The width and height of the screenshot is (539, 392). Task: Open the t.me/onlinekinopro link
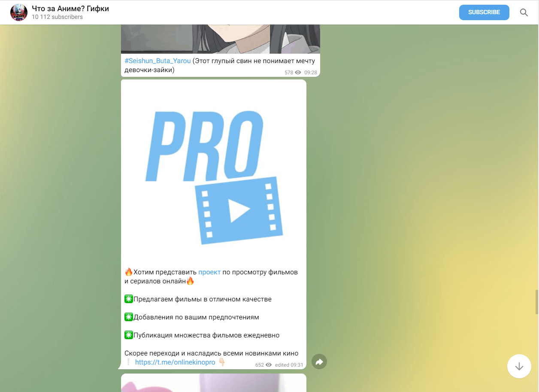(x=175, y=362)
